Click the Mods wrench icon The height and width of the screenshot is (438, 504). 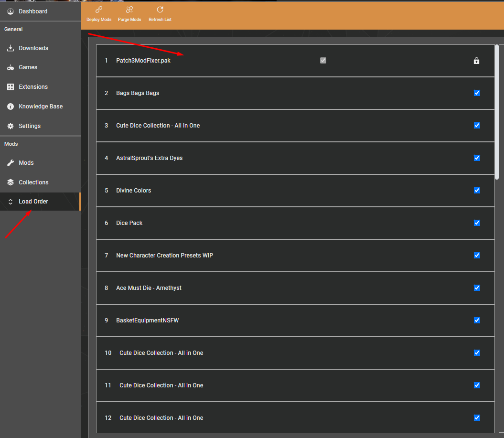tap(11, 163)
